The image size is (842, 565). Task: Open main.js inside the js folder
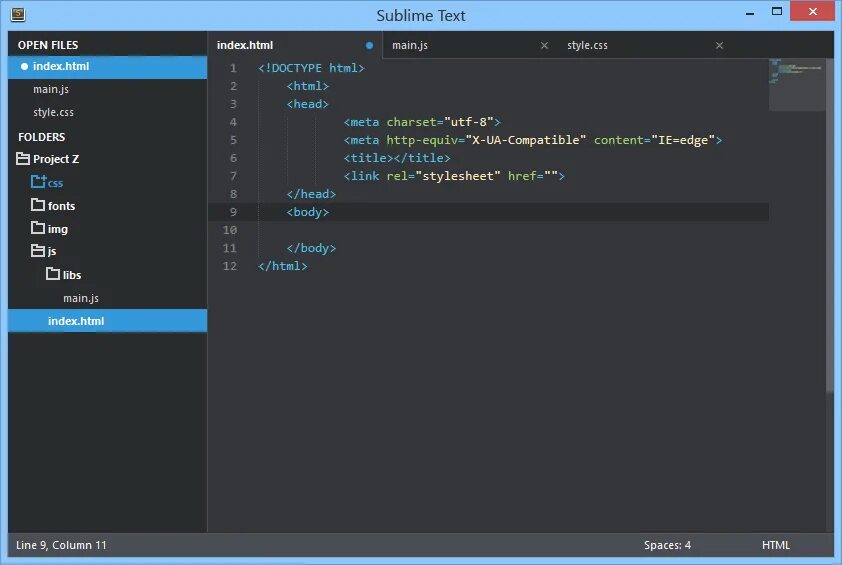[107, 298]
